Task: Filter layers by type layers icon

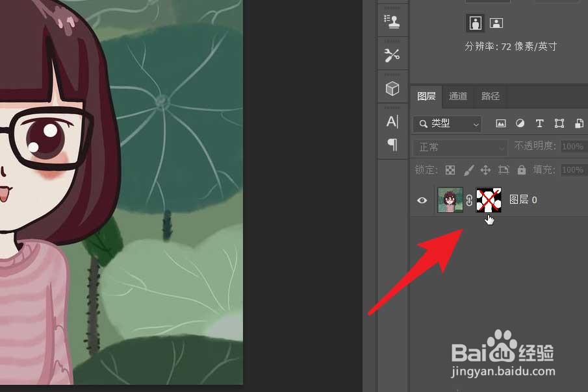Action: [x=540, y=123]
